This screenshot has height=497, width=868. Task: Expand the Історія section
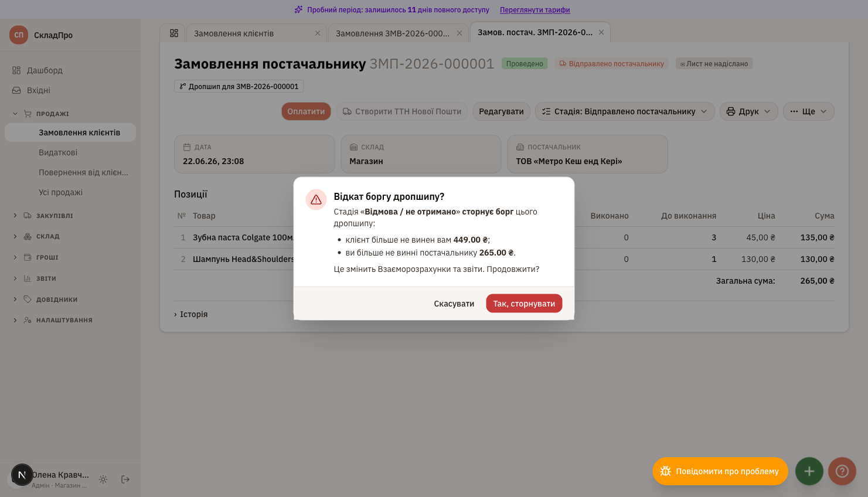(x=191, y=314)
